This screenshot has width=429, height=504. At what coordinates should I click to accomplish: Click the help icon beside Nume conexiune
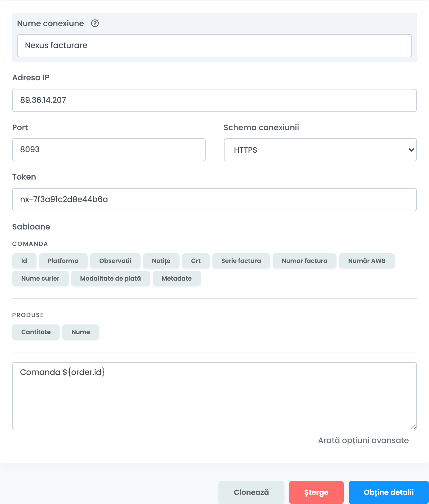coord(95,23)
